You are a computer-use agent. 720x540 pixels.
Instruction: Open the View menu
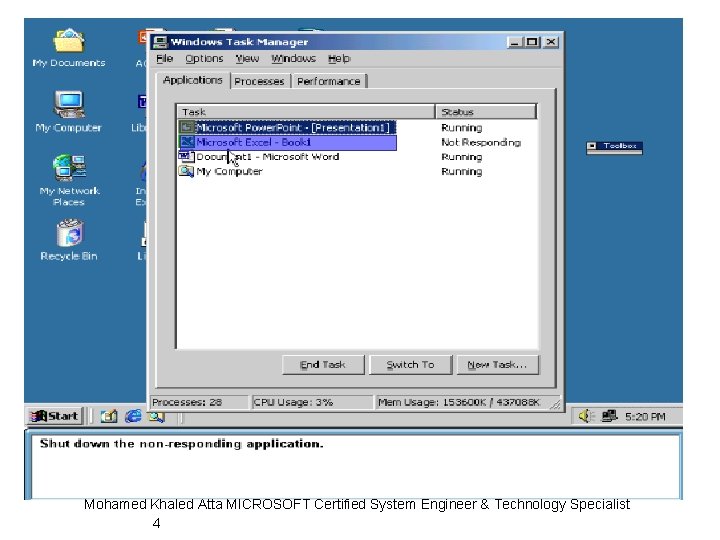pos(247,59)
